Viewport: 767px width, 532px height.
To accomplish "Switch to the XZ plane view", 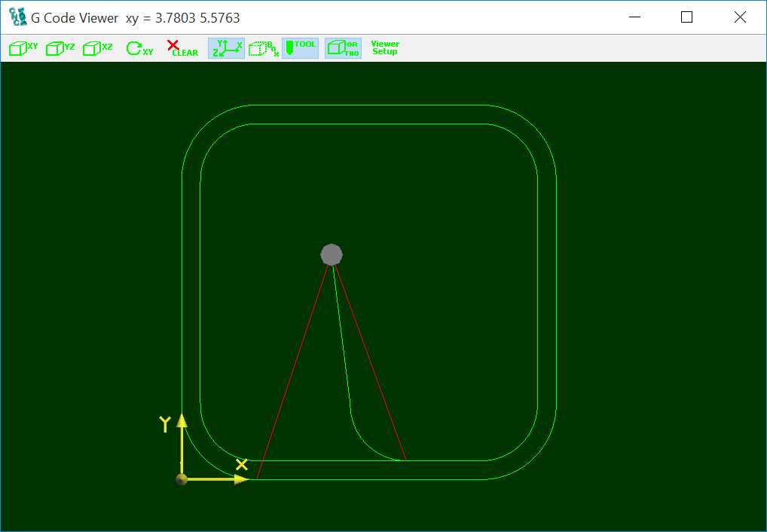I will 97,48.
